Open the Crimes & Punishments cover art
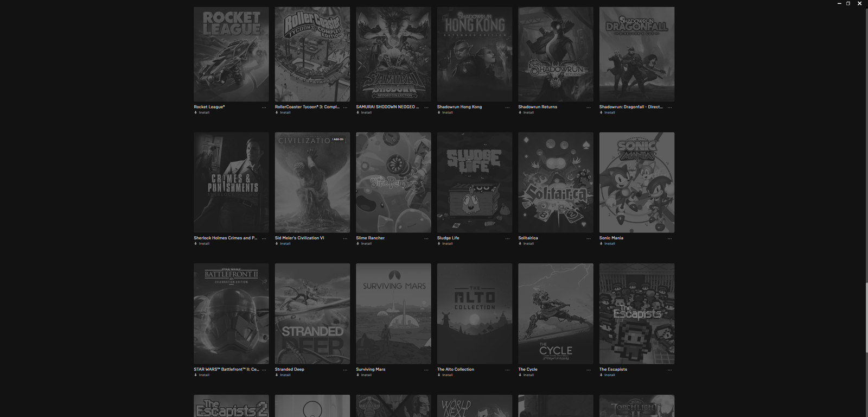 point(231,182)
